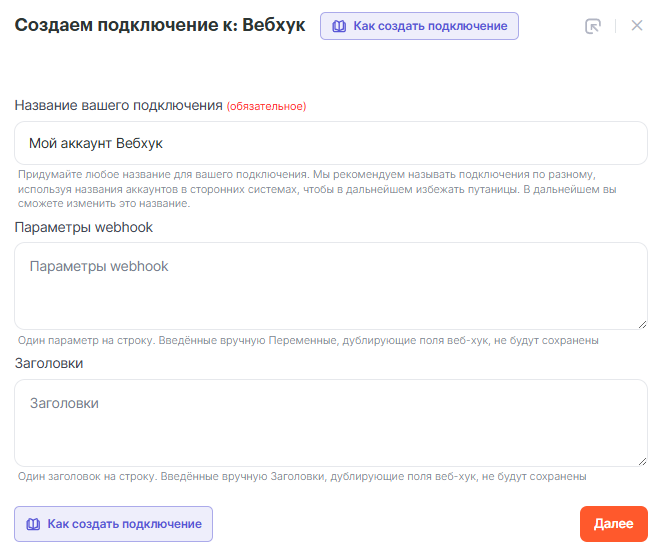Click the book icon in the bottom help button

33,524
